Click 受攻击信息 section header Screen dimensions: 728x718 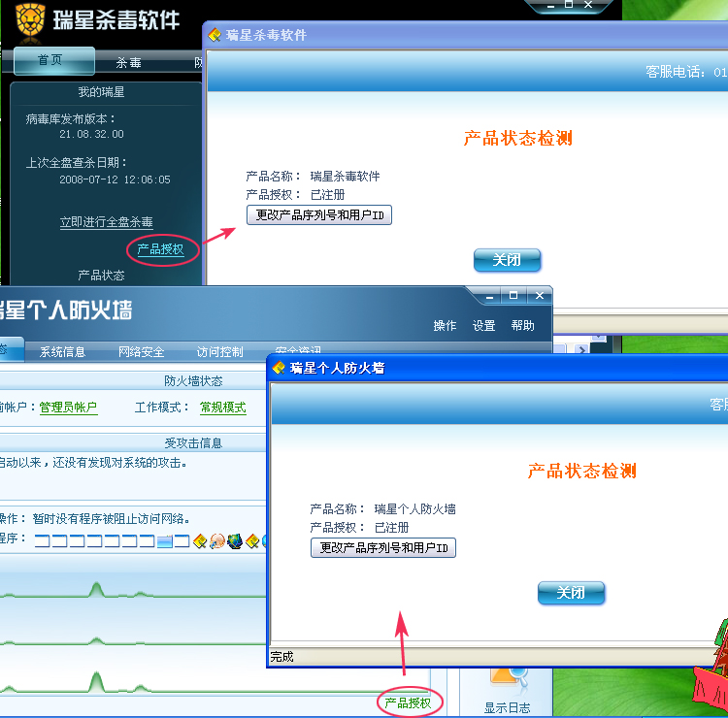click(193, 443)
